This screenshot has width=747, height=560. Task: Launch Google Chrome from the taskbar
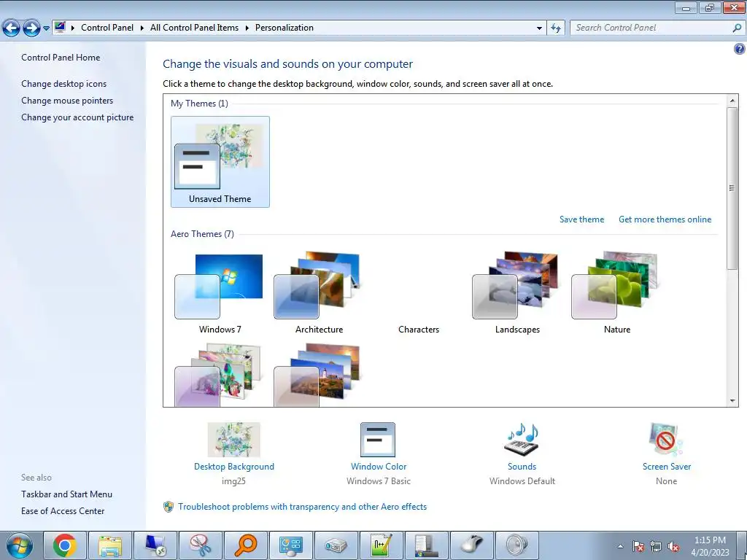pos(65,545)
